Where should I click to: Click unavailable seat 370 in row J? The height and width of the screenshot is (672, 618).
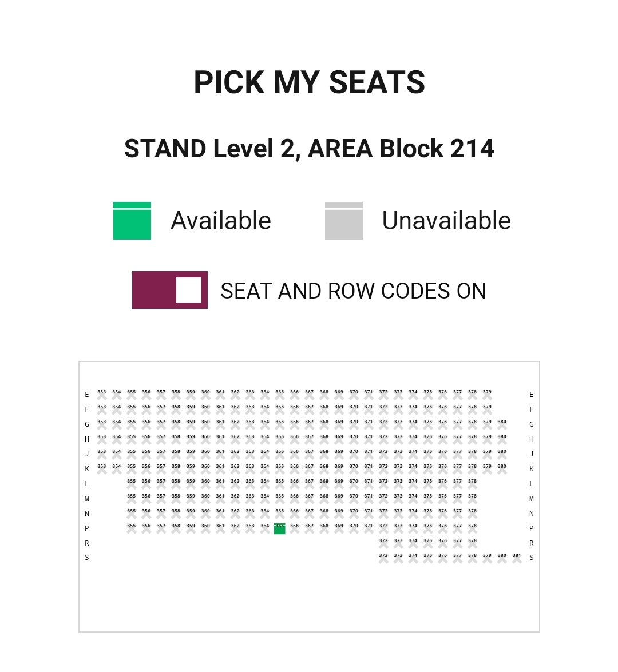354,455
